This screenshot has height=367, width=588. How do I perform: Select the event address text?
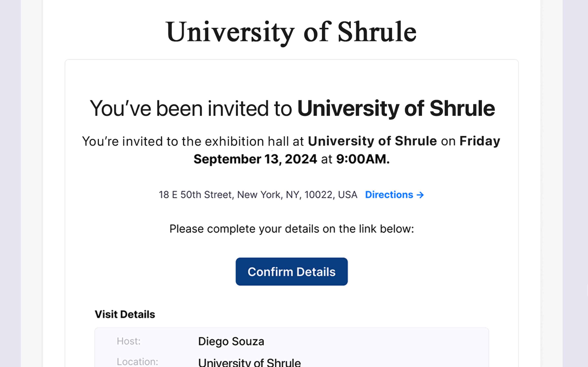click(257, 195)
